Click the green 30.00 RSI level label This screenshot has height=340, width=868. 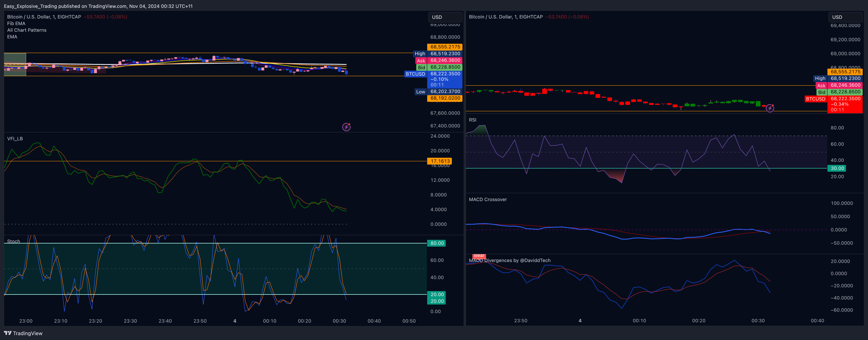coord(837,168)
